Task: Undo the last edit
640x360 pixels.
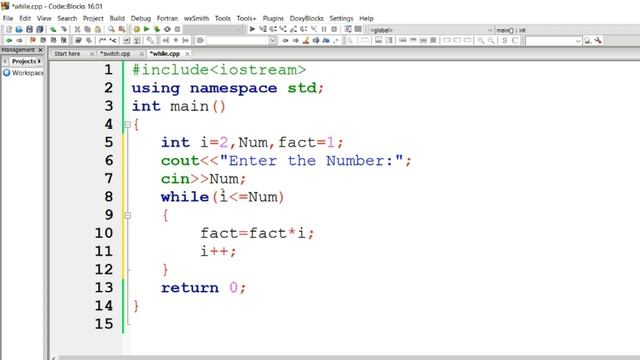Action: pyautogui.click(x=53, y=29)
